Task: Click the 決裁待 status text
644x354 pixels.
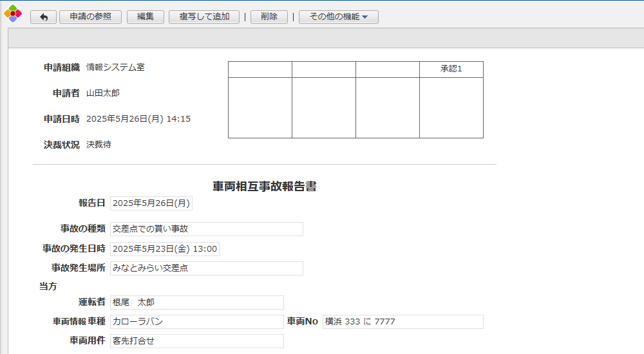Action: (99, 145)
